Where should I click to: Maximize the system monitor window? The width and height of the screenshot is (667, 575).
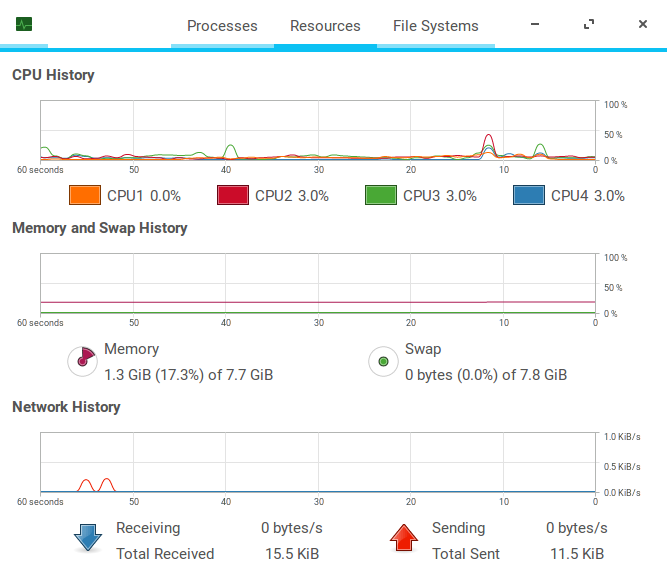click(x=589, y=25)
